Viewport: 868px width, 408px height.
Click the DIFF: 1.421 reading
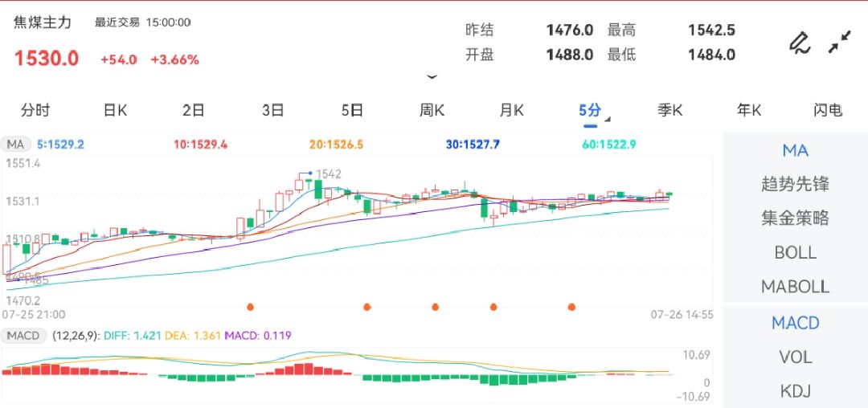click(131, 335)
